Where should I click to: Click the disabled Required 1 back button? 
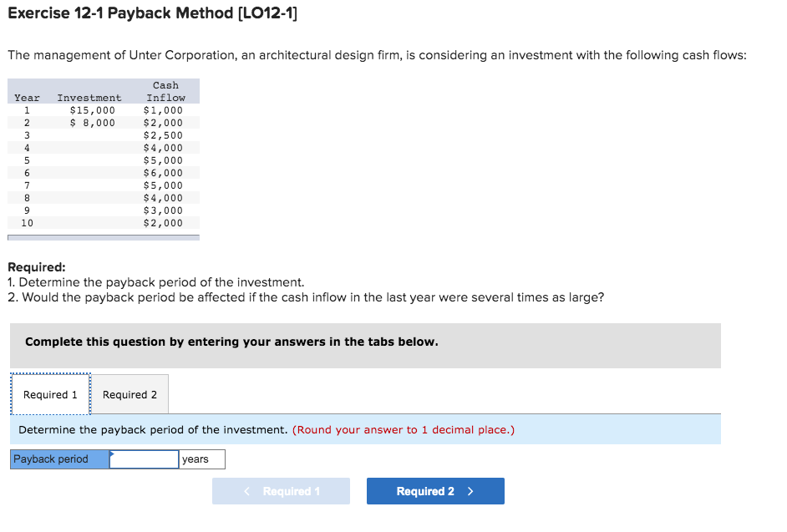tap(281, 490)
